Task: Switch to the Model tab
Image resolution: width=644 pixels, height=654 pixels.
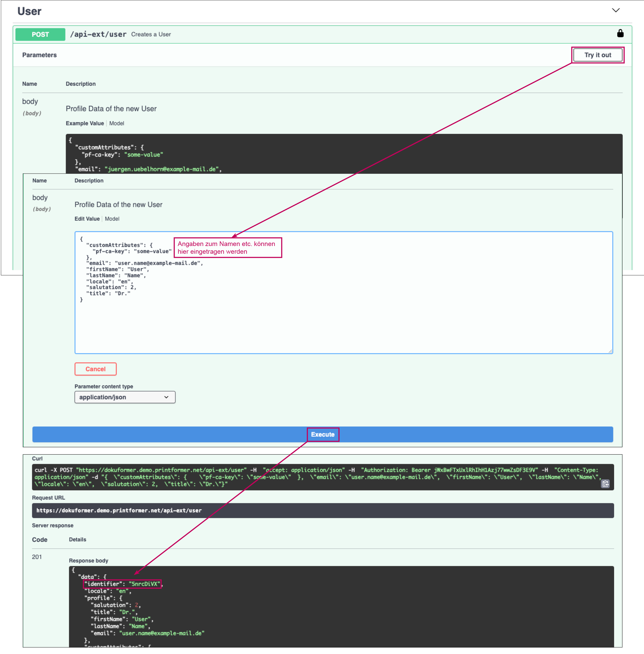Action: [x=112, y=218]
